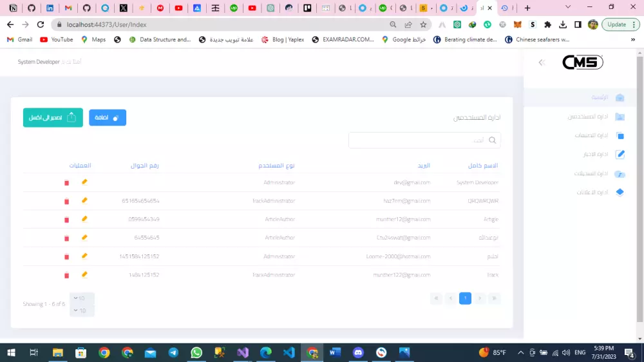The image size is (644, 362).
Task: Edit user munther12@gmail.com with pencil icon
Action: click(84, 219)
